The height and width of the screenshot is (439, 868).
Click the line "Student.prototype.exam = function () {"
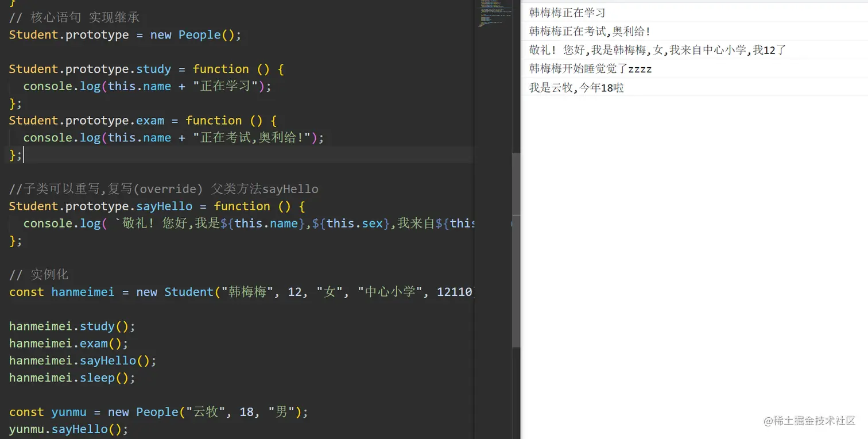(x=143, y=121)
